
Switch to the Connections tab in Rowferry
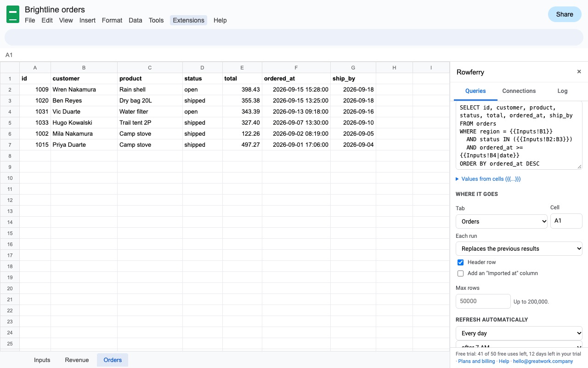[x=519, y=91]
